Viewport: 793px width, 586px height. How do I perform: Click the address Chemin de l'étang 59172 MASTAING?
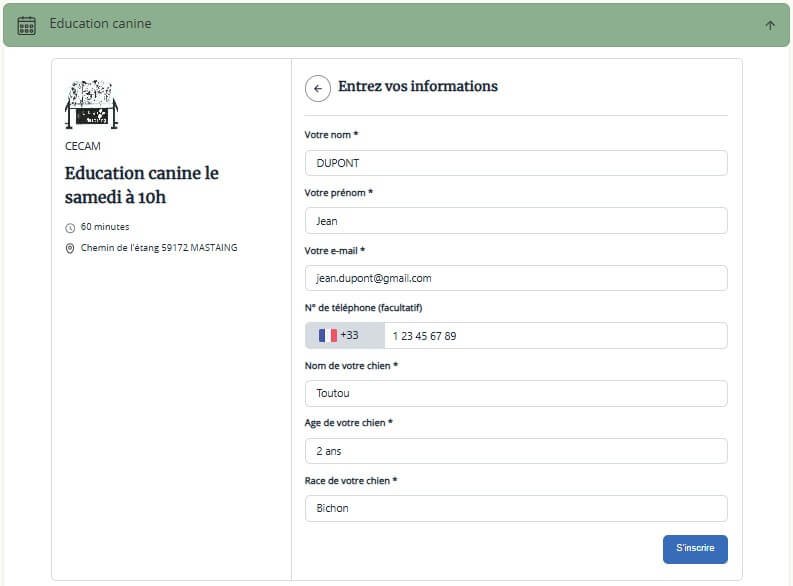(159, 248)
